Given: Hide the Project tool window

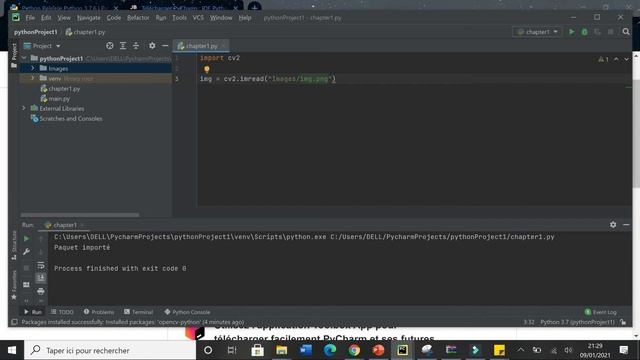Looking at the screenshot, I should (x=165, y=46).
